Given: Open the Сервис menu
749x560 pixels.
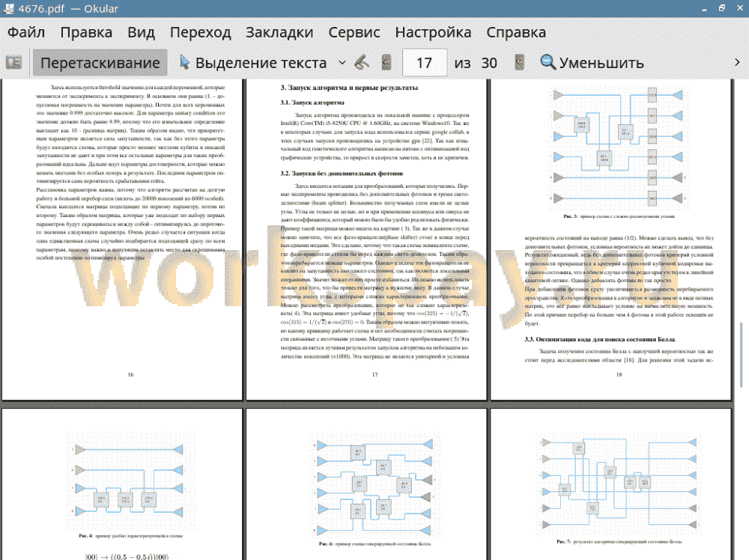Looking at the screenshot, I should click(x=354, y=32).
